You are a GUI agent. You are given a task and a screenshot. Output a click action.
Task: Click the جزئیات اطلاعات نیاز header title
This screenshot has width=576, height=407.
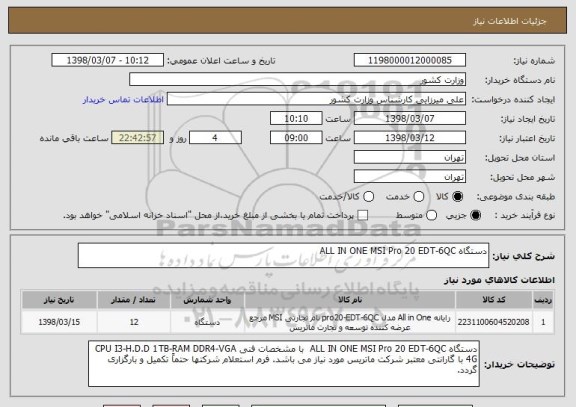[510, 21]
